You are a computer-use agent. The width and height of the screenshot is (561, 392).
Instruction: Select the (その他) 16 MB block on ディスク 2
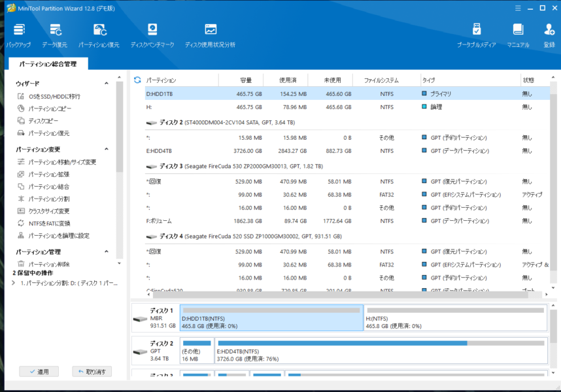197,351
